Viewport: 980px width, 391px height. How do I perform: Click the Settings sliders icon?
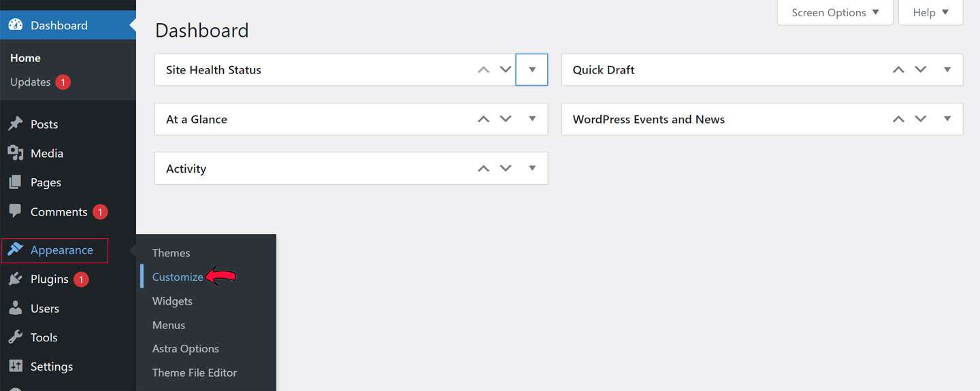click(15, 367)
